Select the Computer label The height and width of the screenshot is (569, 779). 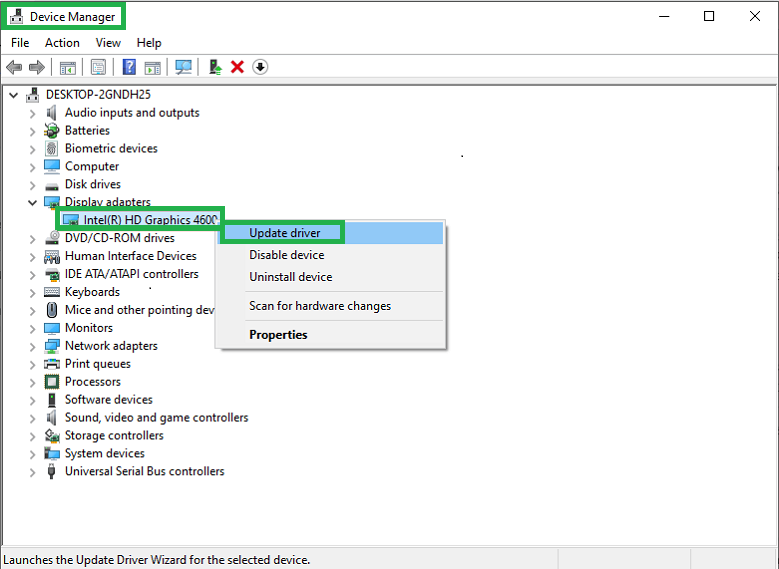(92, 166)
